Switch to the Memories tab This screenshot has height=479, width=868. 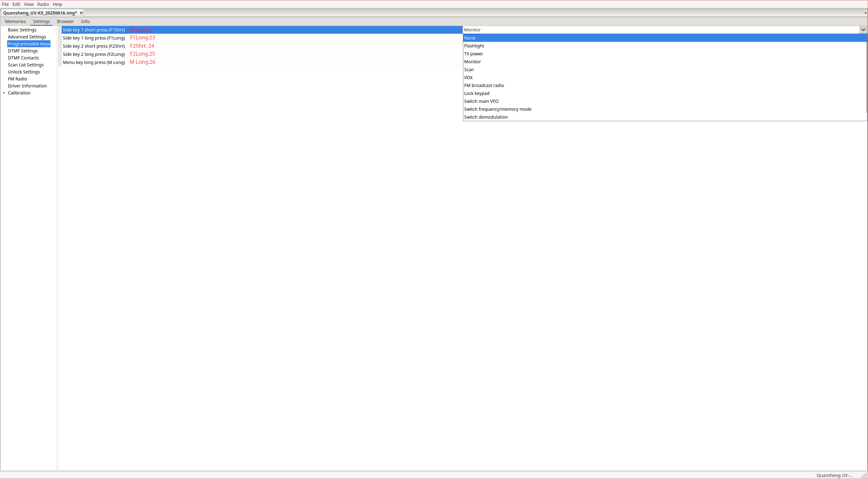tap(15, 21)
